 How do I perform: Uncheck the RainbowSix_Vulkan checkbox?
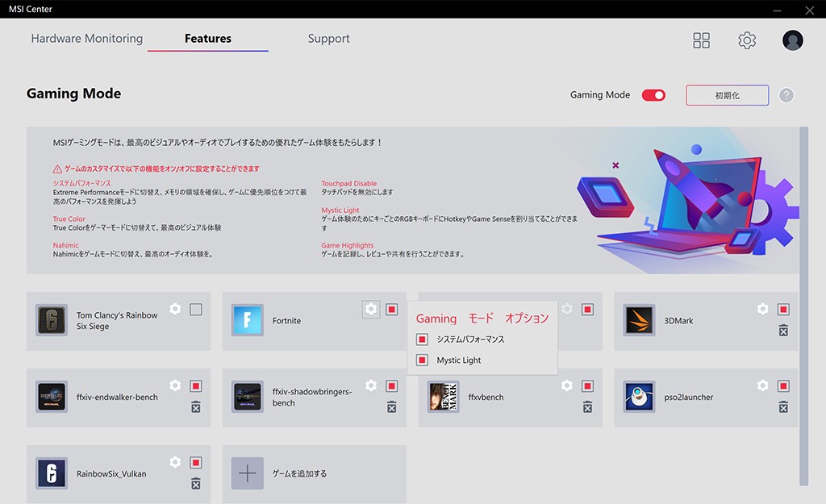(195, 462)
